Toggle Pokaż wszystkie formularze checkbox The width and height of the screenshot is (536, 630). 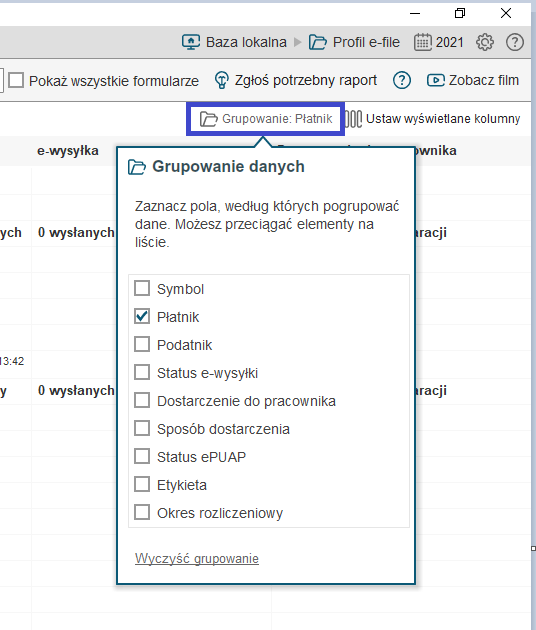point(16,80)
